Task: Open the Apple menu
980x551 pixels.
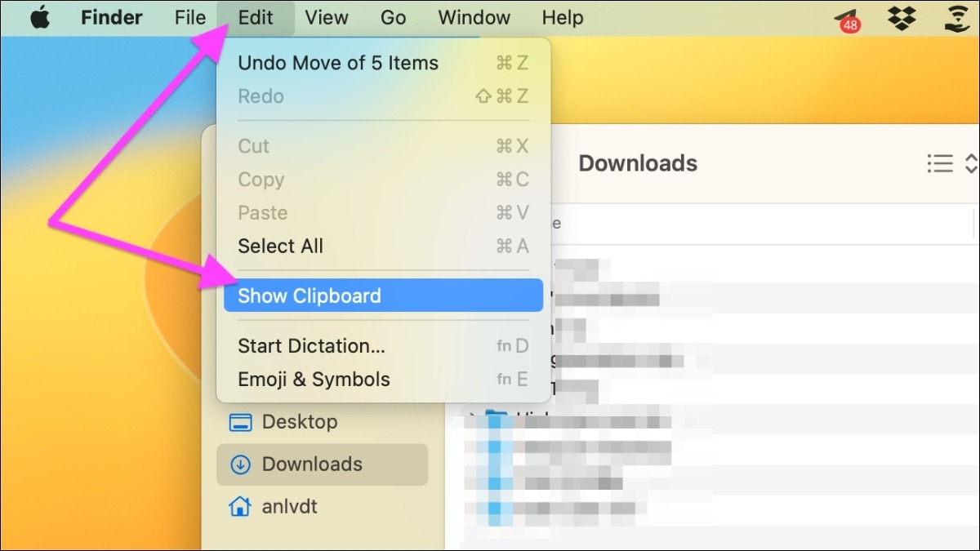Action: (x=40, y=17)
